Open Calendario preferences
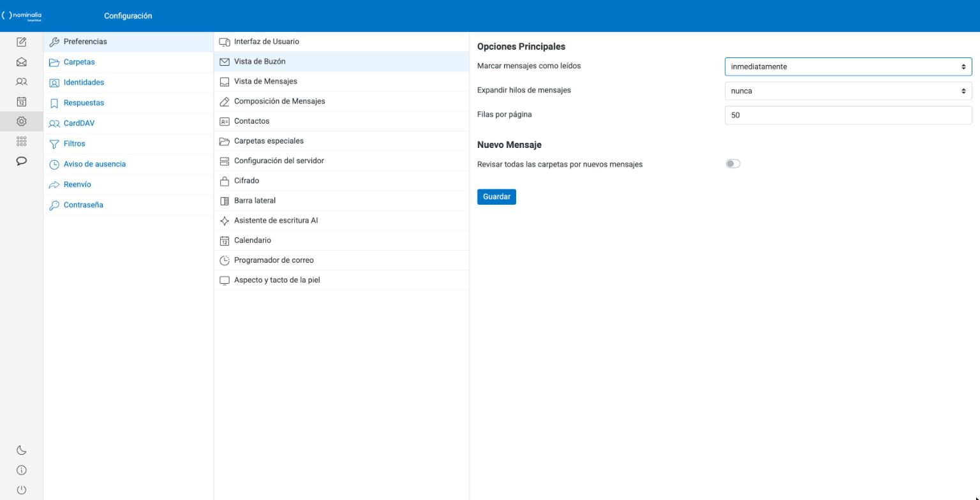980x500 pixels. pos(341,240)
